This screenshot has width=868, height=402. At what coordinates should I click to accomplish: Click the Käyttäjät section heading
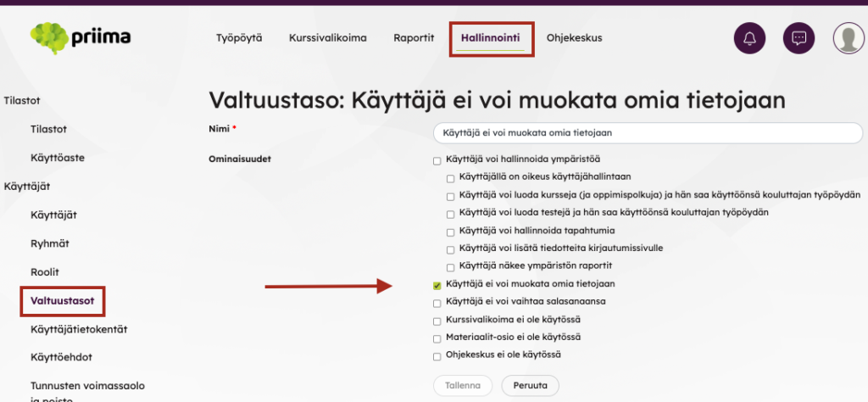(x=26, y=187)
